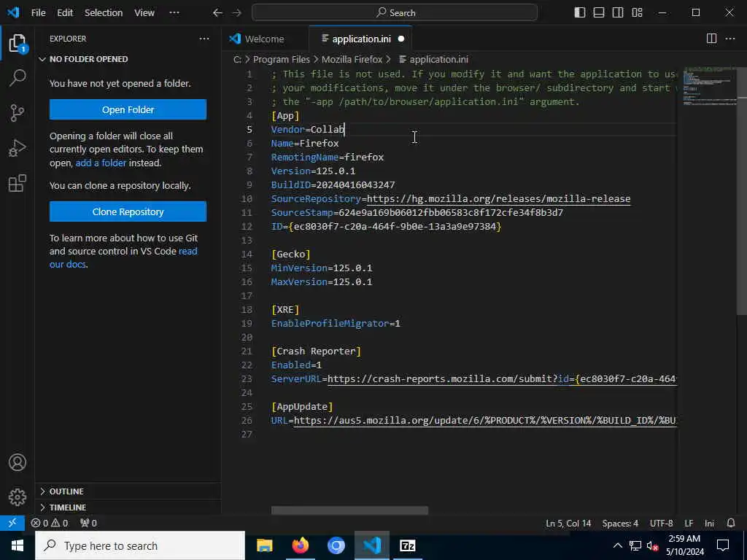Click the taskbar 'Type here to search' box
This screenshot has height=560, width=747.
click(140, 545)
